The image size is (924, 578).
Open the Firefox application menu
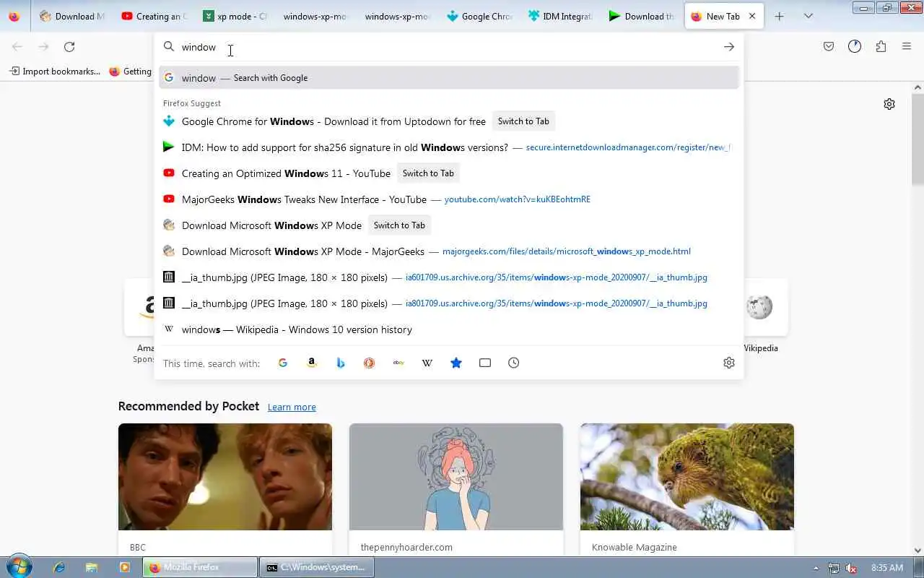pos(907,47)
